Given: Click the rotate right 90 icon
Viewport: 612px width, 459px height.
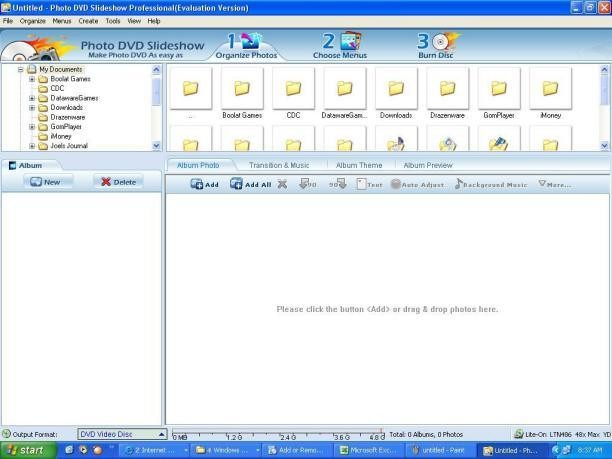Looking at the screenshot, I should point(337,184).
